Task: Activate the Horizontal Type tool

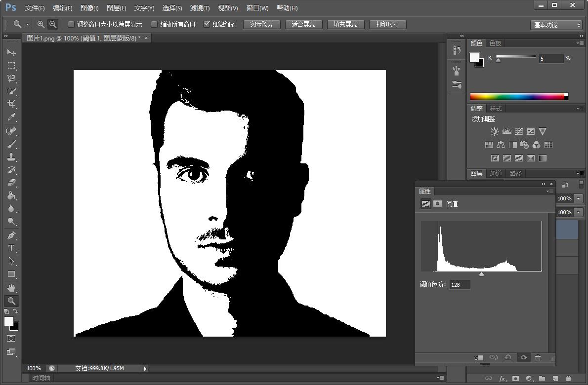Action: point(11,248)
